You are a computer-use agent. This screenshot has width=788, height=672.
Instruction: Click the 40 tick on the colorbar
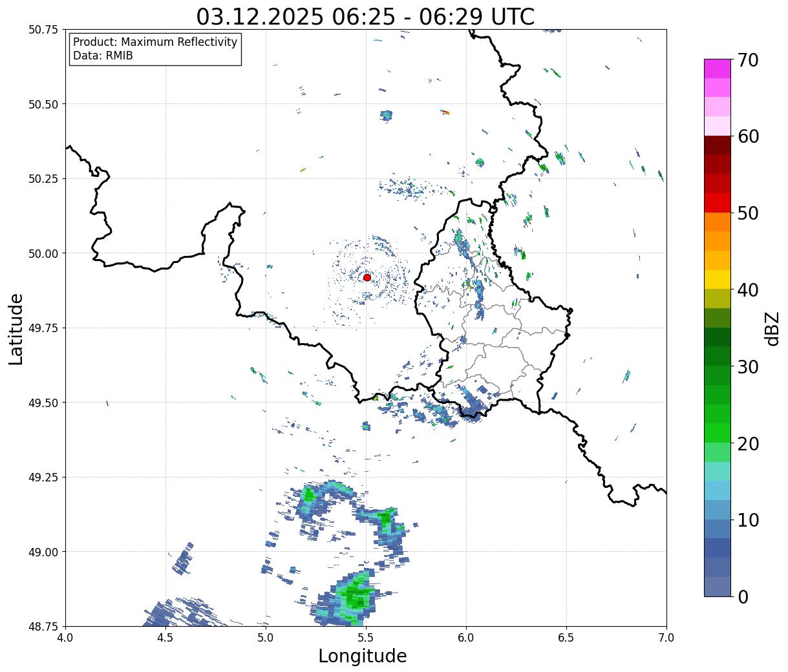coord(747,290)
